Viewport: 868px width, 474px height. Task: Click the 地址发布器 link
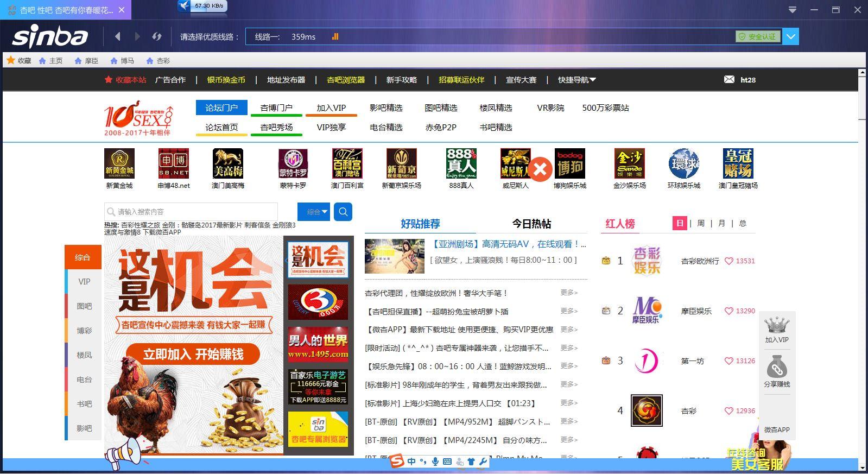(286, 80)
